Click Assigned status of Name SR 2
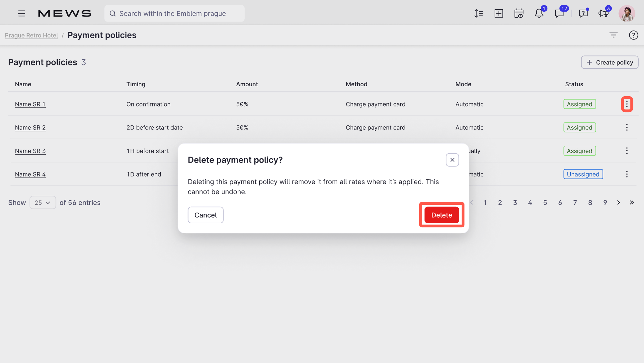 pyautogui.click(x=580, y=127)
